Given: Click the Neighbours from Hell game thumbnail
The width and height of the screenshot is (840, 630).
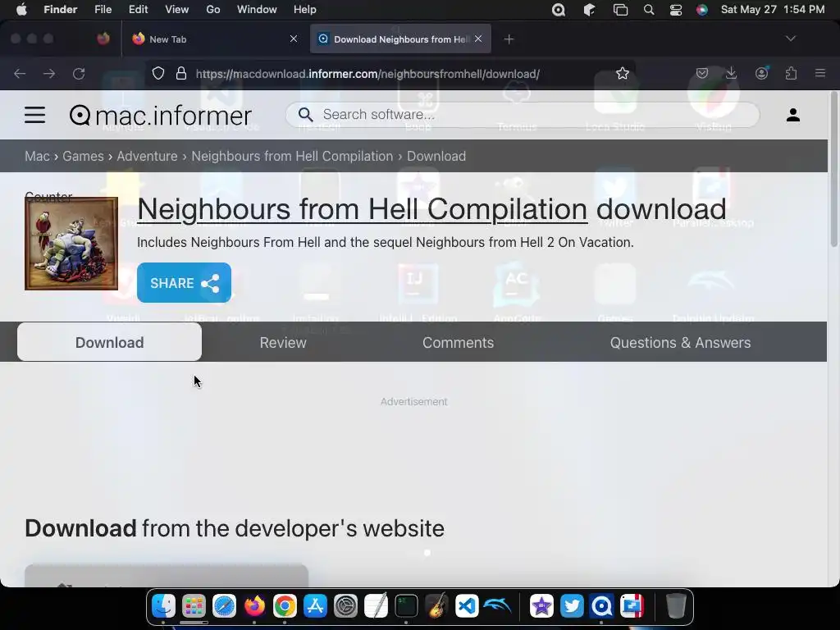Looking at the screenshot, I should 71,244.
